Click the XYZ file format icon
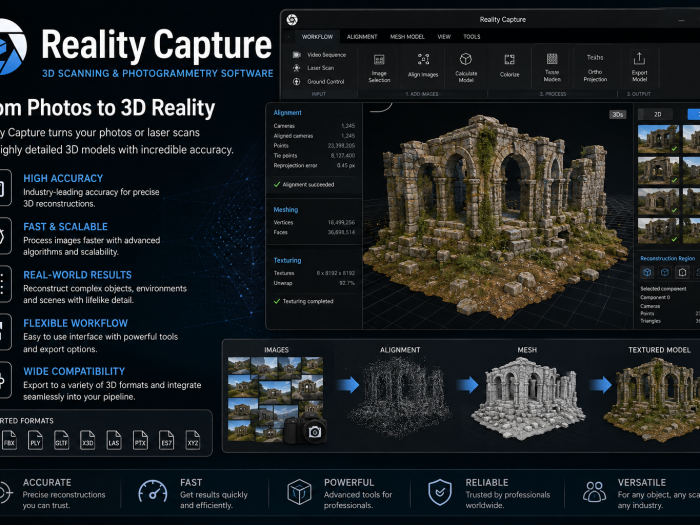This screenshot has height=525, width=700. (193, 440)
